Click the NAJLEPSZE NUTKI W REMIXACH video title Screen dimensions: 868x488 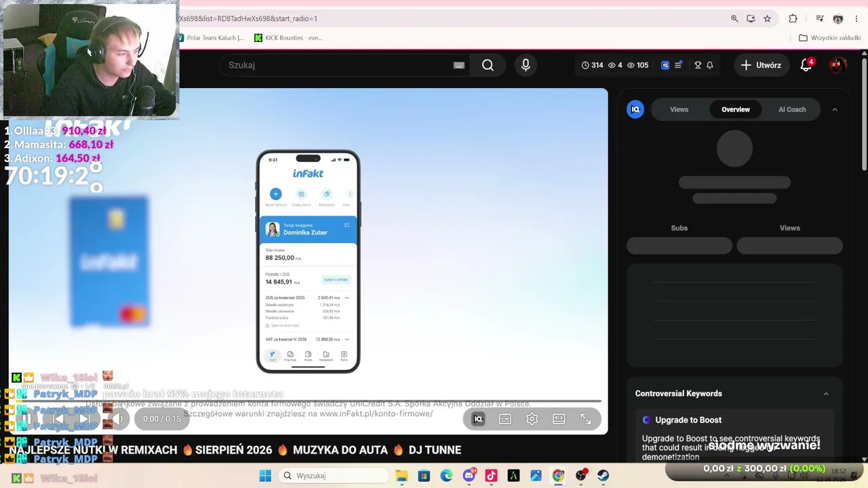pyautogui.click(x=235, y=450)
